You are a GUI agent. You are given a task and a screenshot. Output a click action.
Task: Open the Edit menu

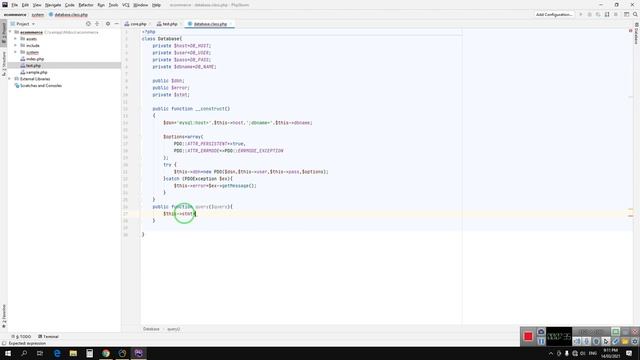(25, 5)
